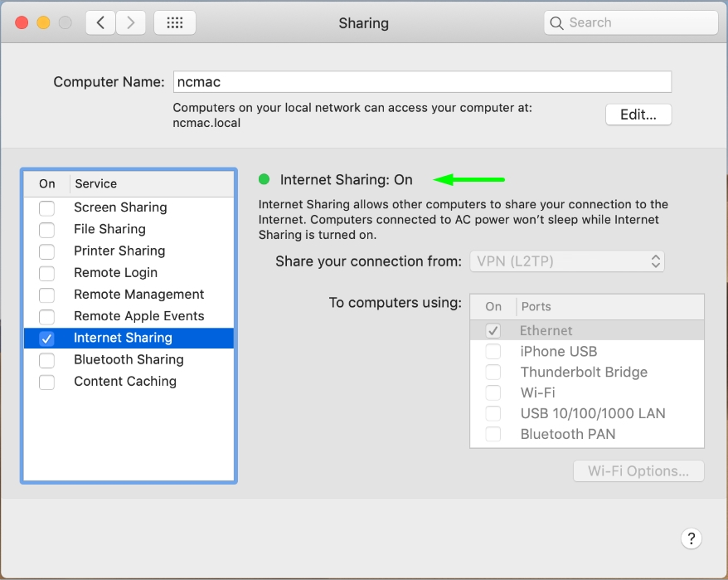This screenshot has height=580, width=728.
Task: Show all preferences via grid icon
Action: [175, 22]
